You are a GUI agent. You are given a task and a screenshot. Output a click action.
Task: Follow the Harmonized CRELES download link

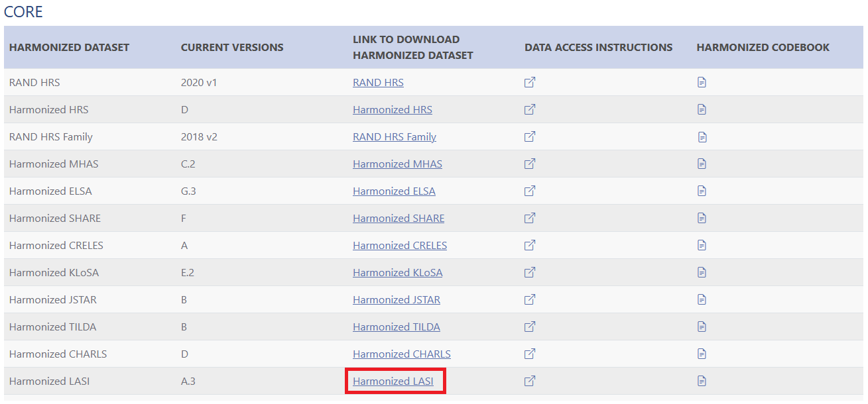pyautogui.click(x=400, y=246)
